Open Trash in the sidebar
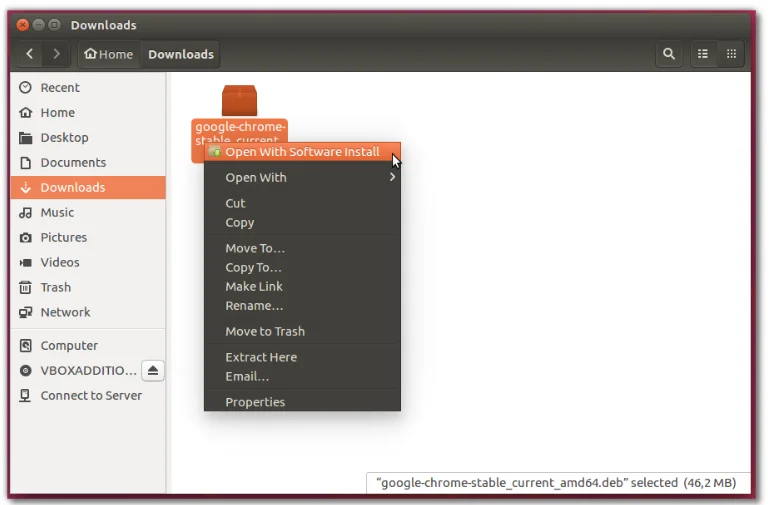Viewport: 772px width, 505px height. point(88,287)
